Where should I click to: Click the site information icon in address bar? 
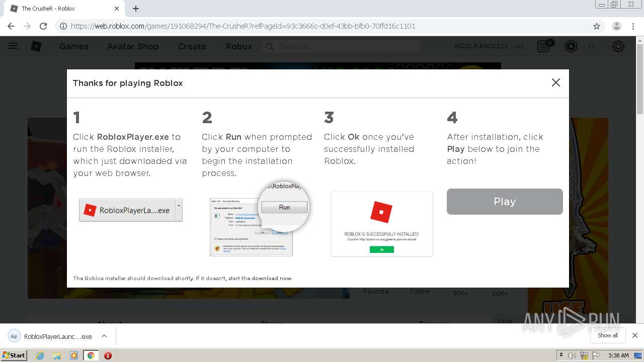(63, 26)
